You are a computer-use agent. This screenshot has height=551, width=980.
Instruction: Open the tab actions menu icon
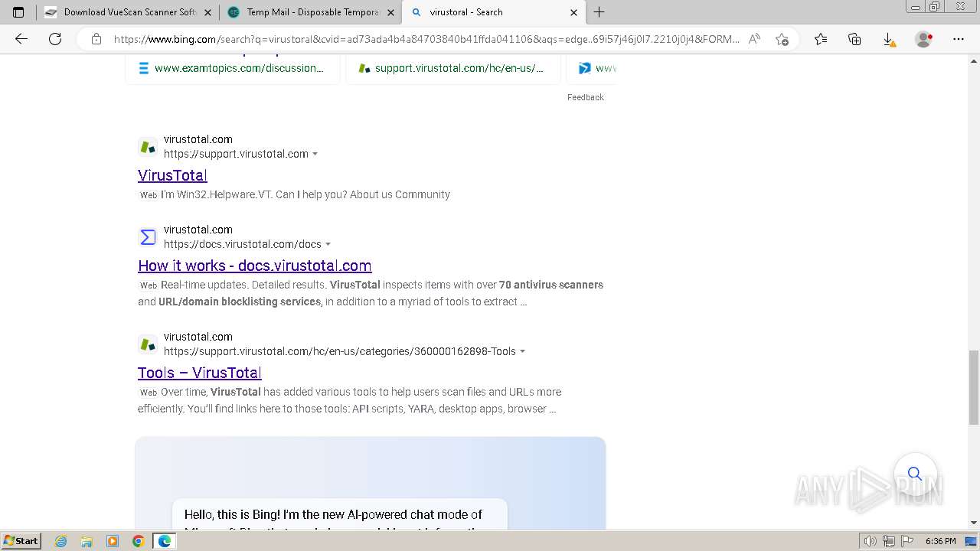(18, 12)
